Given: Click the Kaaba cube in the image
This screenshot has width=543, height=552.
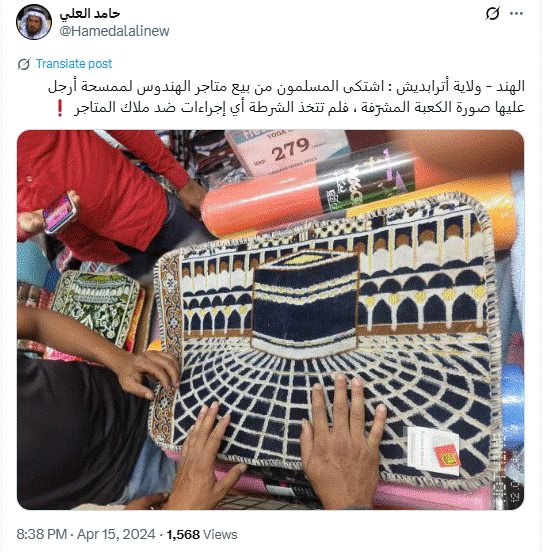Looking at the screenshot, I should [x=305, y=303].
